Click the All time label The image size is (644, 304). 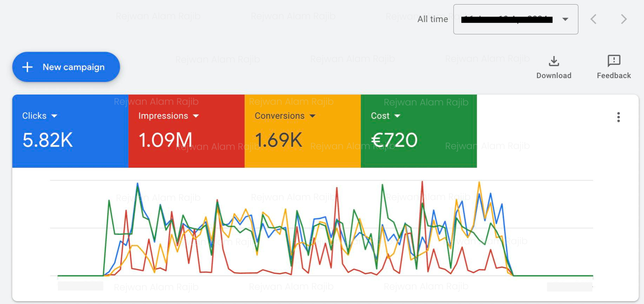432,19
